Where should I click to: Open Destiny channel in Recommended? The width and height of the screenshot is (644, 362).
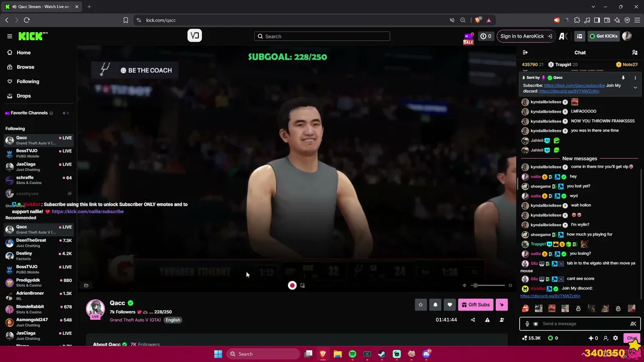[x=39, y=256]
